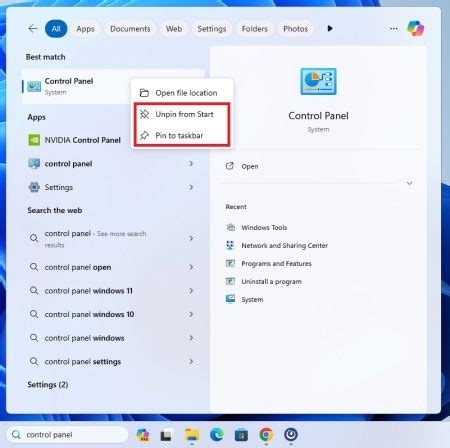The image size is (450, 448).
Task: Expand 'control panel windows 10' chevron
Action: [x=191, y=314]
